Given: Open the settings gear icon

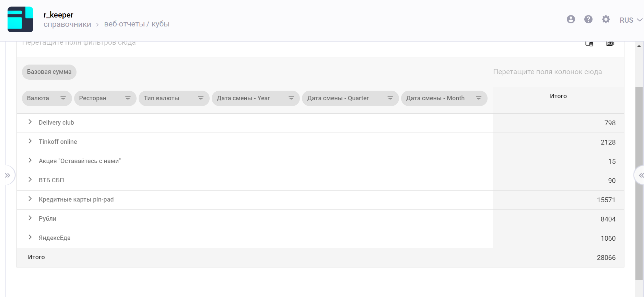Looking at the screenshot, I should (606, 19).
